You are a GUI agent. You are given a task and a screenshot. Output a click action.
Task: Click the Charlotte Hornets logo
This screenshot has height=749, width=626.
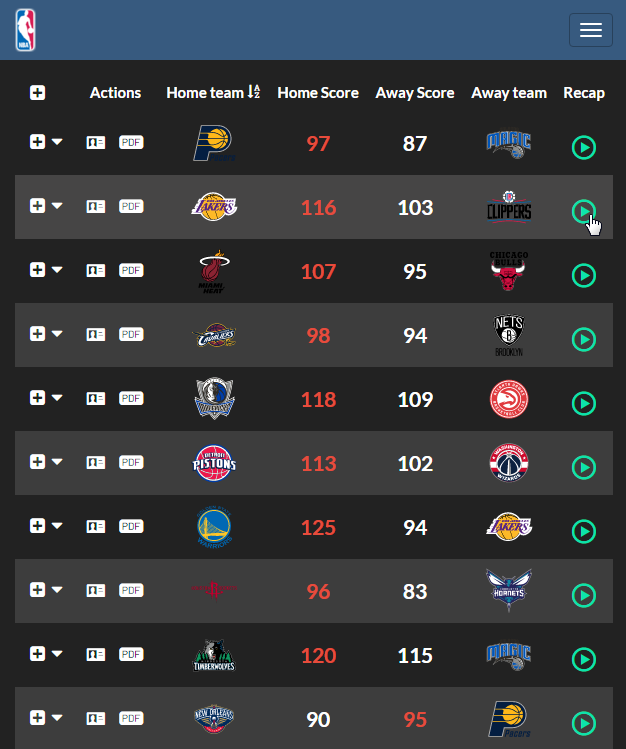click(509, 591)
